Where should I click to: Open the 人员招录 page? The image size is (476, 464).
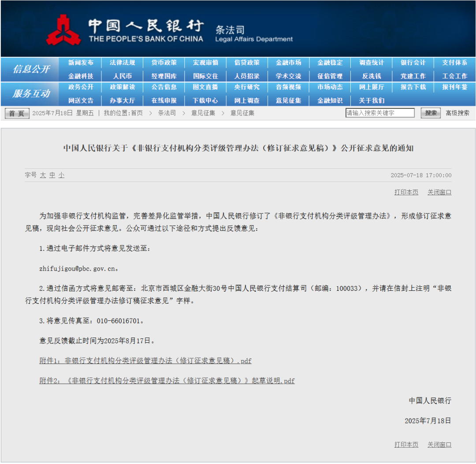point(247,76)
